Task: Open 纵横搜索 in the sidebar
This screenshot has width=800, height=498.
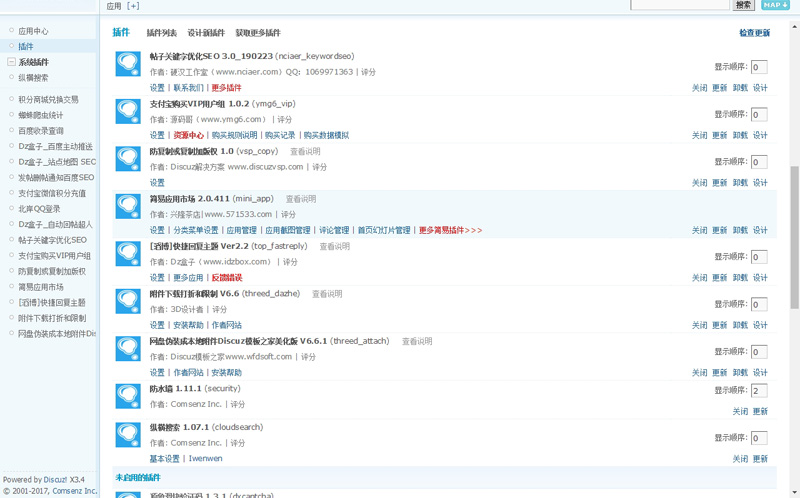Action: click(x=33, y=78)
